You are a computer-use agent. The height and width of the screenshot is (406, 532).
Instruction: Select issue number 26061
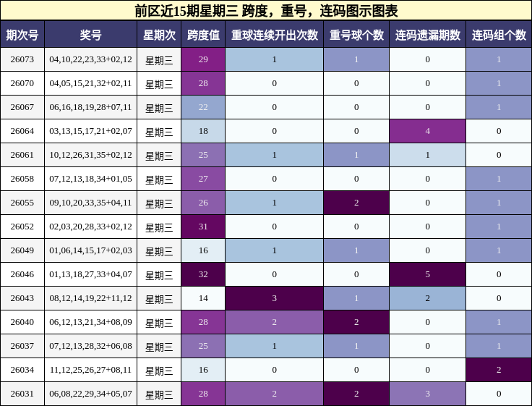pyautogui.click(x=22, y=155)
